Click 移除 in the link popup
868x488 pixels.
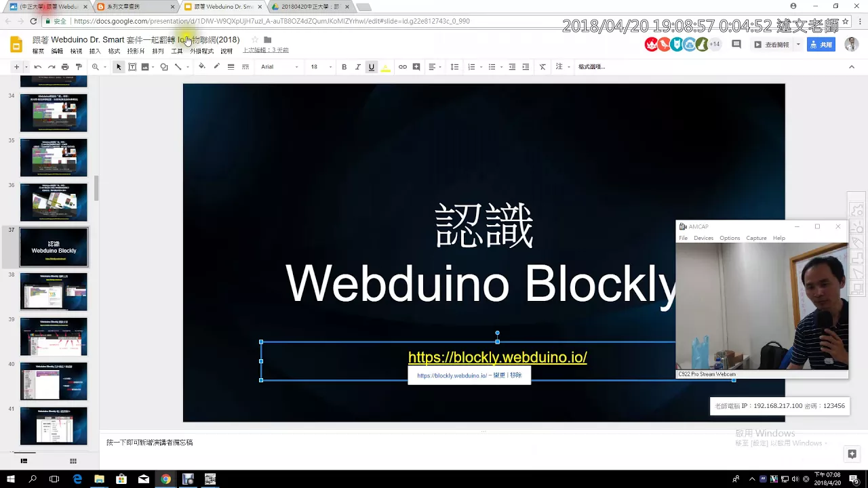pos(516,375)
